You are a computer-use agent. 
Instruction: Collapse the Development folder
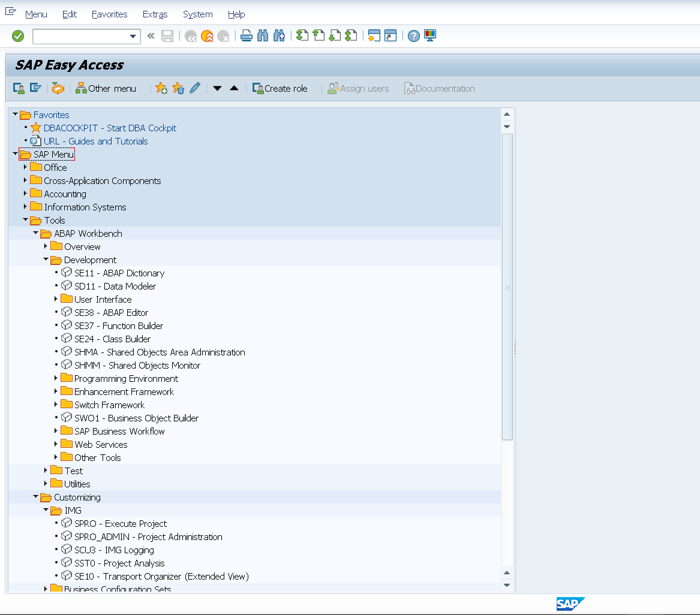[46, 260]
